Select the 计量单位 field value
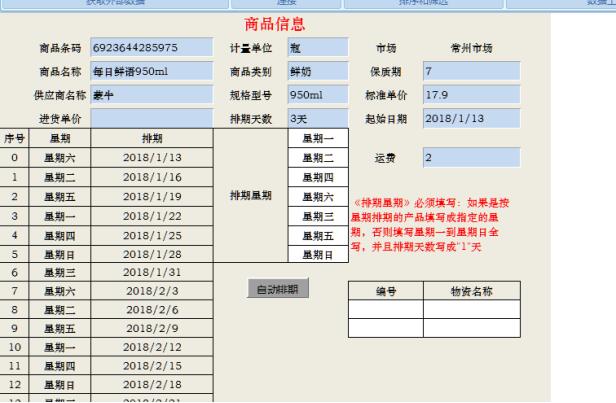Viewport: 616px width, 403px height. 317,48
